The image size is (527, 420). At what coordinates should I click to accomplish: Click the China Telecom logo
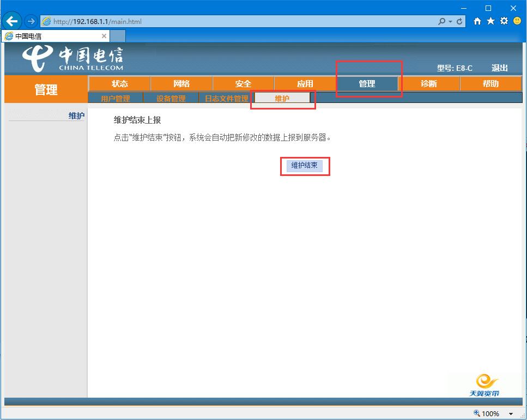tap(72, 59)
